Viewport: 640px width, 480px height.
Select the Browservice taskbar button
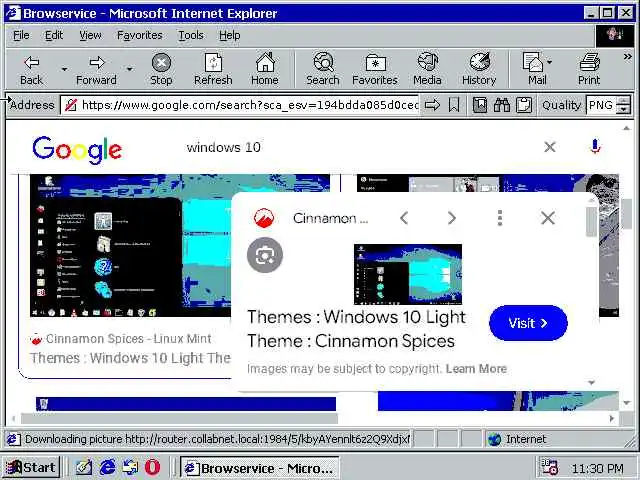[x=260, y=468]
